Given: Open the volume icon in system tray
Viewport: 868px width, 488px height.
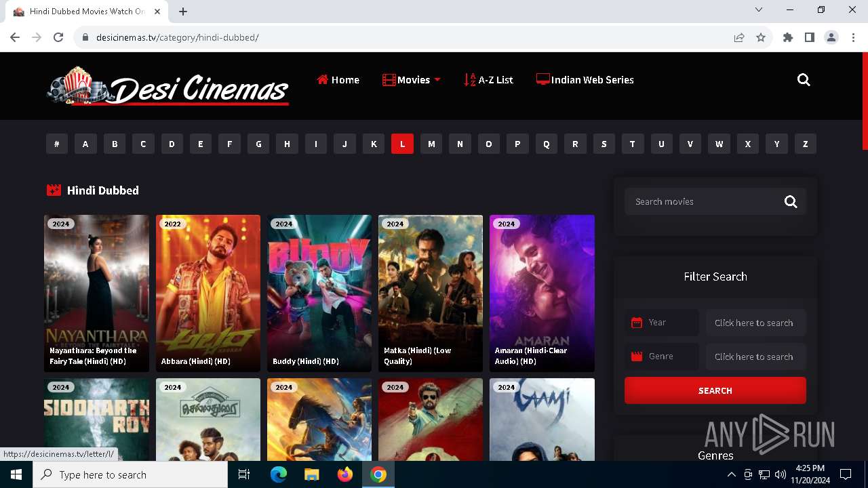Looking at the screenshot, I should pyautogui.click(x=781, y=474).
